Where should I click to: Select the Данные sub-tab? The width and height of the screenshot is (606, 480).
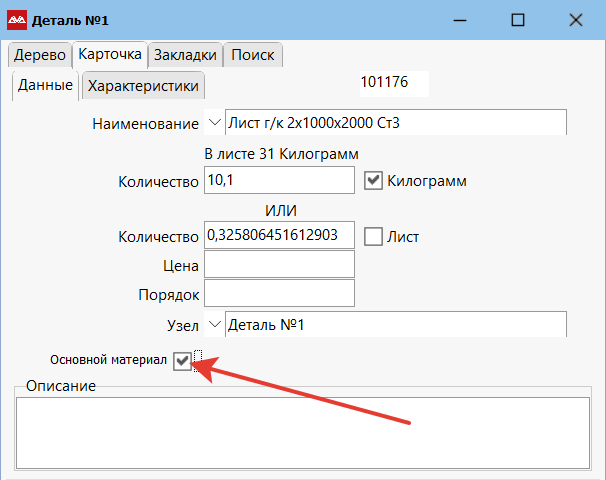pyautogui.click(x=46, y=86)
